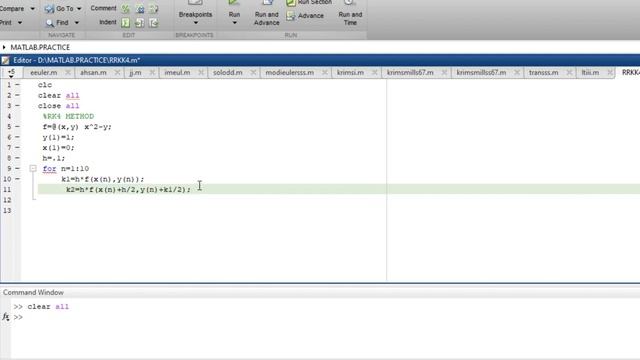Close the imeul.m tab
640x360 pixels.
[x=201, y=73]
